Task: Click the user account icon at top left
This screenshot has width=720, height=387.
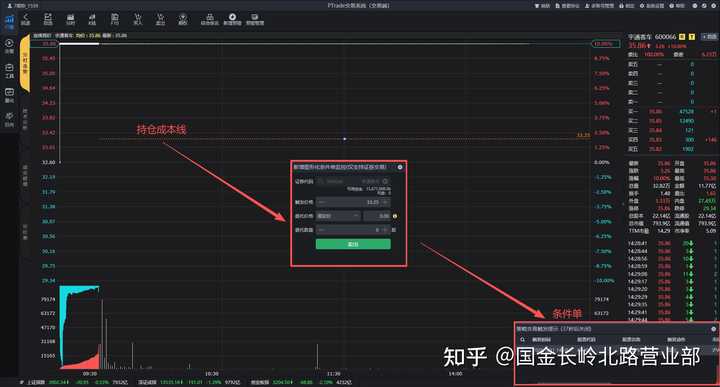Action: click(x=10, y=6)
